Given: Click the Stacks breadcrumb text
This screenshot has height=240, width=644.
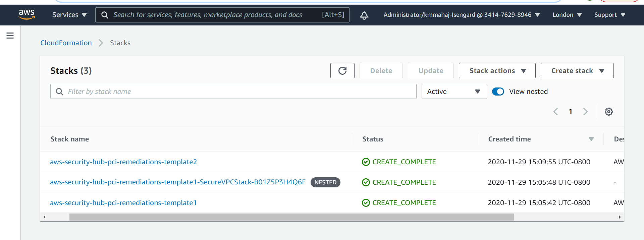Looking at the screenshot, I should (x=120, y=43).
